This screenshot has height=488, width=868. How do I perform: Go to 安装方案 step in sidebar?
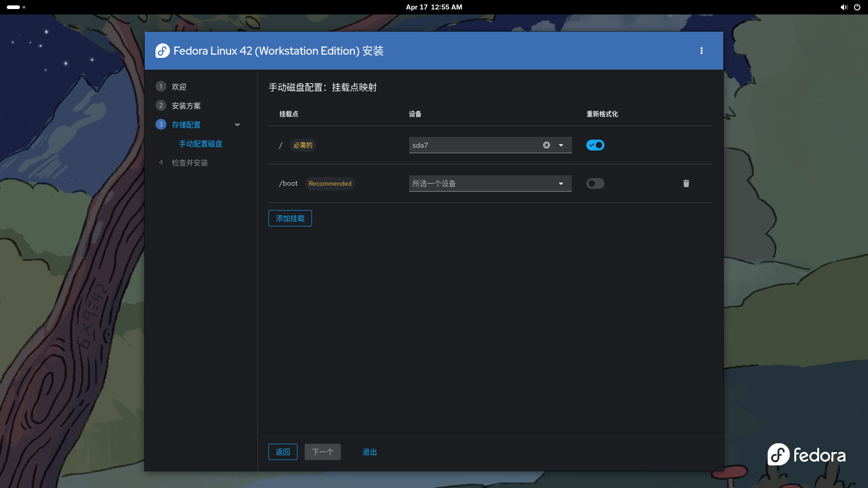186,106
